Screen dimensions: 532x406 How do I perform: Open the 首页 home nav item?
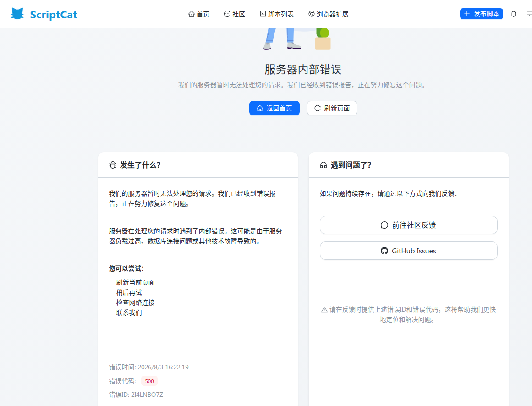[199, 14]
